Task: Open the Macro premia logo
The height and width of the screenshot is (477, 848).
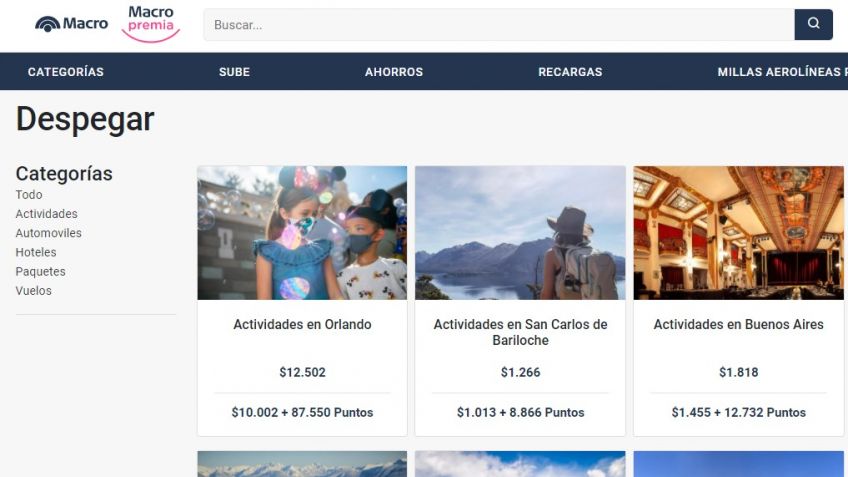Action: (151, 24)
